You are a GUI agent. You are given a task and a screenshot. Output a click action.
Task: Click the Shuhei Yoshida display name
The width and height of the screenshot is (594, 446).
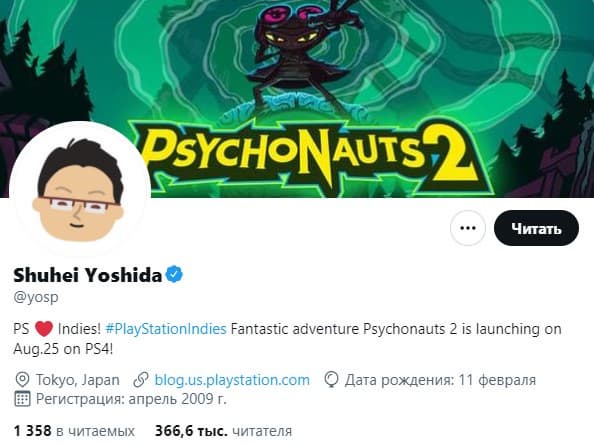88,275
